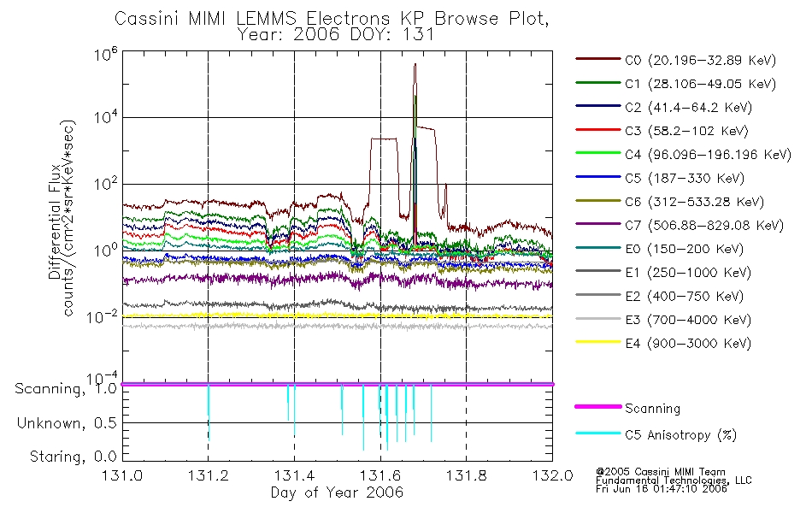The width and height of the screenshot is (812, 513).
Task: Select legend label C1 (28.106-49.05 KeV)
Action: (700, 84)
